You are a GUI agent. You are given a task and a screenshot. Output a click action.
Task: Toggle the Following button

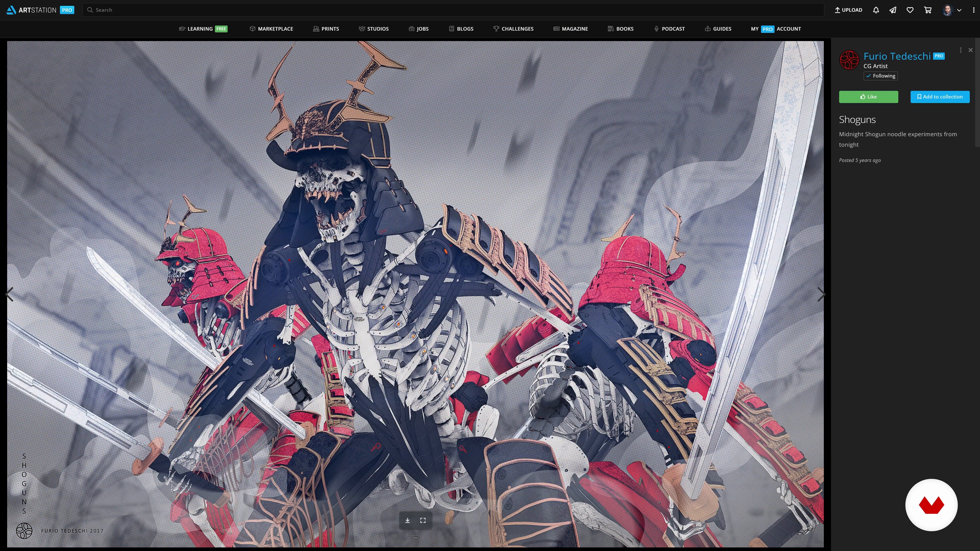point(880,76)
